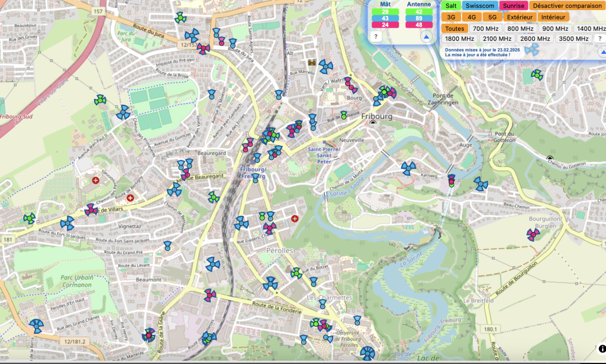Click the info icon in the bottom-right corner
606x364 pixels.
[602, 349]
